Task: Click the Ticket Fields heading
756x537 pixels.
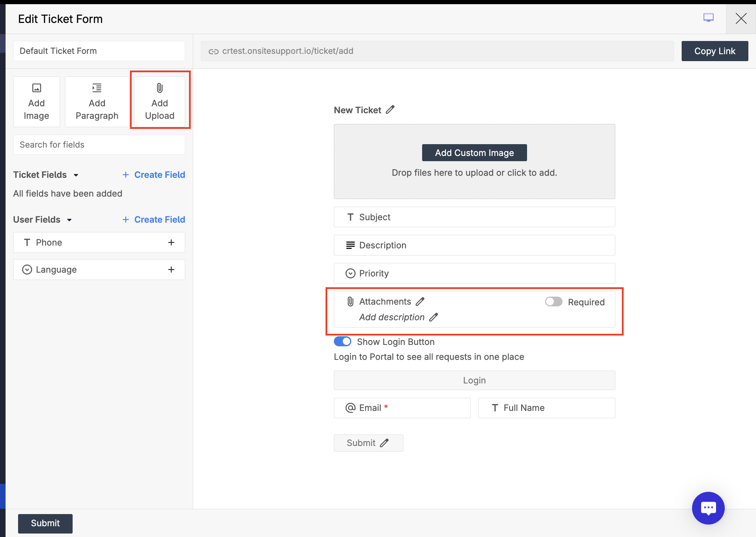Action: point(40,175)
